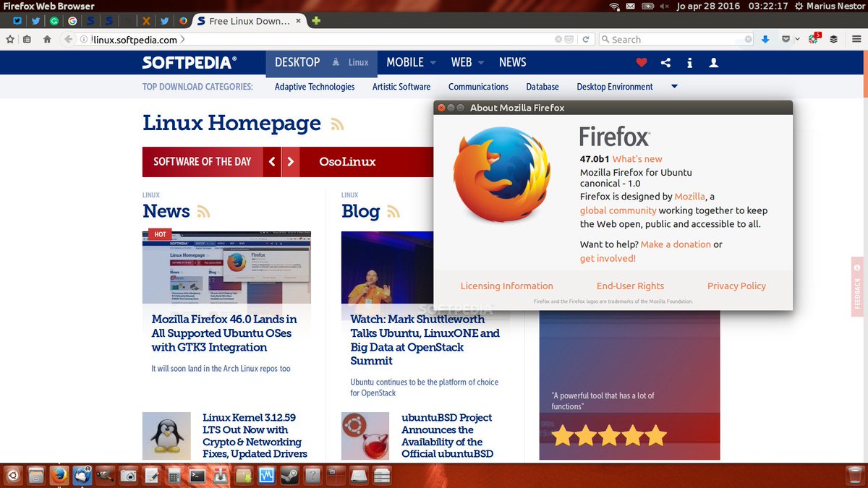The height and width of the screenshot is (488, 868).
Task: Switch to the Firefox-icon pinned tab
Action: [x=183, y=21]
